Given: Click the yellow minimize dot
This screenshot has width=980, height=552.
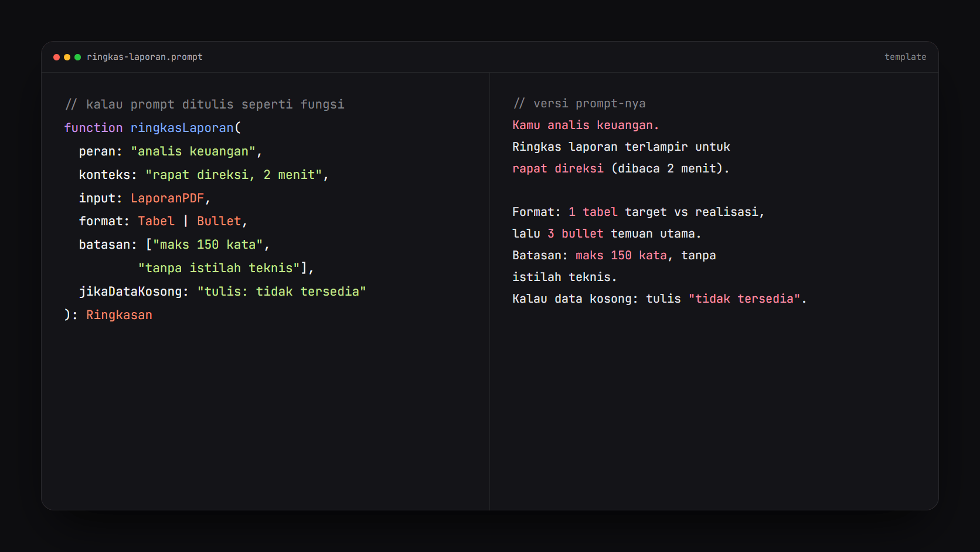Looking at the screenshot, I should (67, 57).
